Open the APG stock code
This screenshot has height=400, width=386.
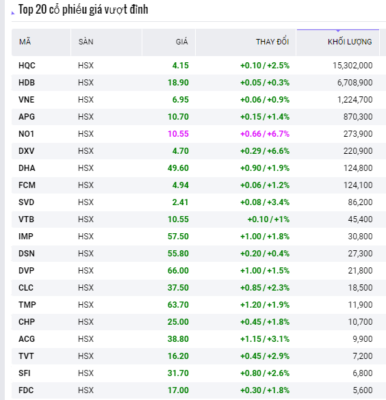pyautogui.click(x=27, y=117)
